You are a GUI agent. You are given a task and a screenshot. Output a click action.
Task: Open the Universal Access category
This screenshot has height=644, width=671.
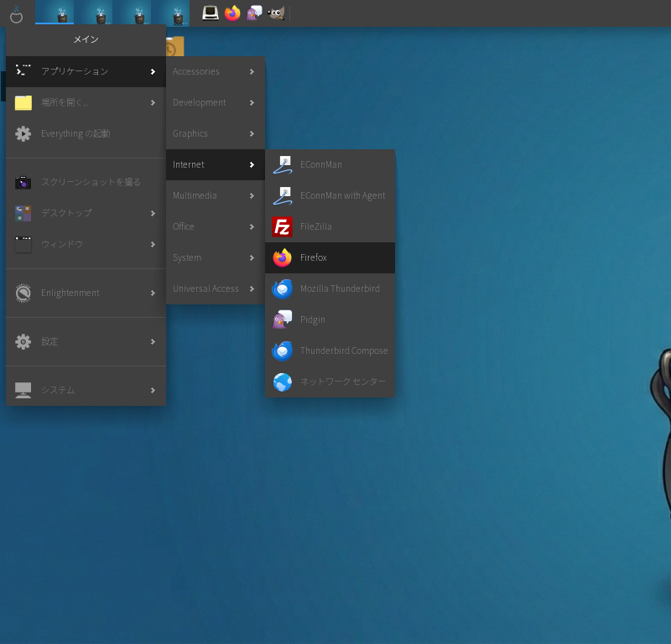[216, 288]
